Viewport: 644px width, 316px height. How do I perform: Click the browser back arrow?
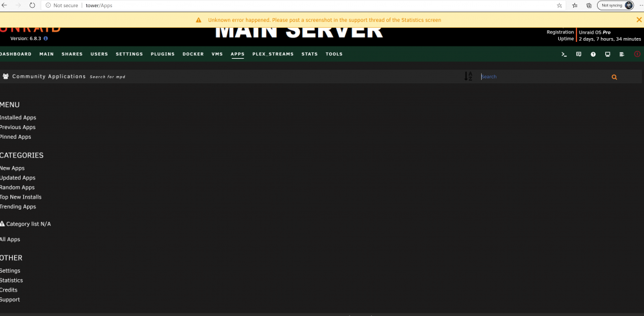[x=5, y=5]
